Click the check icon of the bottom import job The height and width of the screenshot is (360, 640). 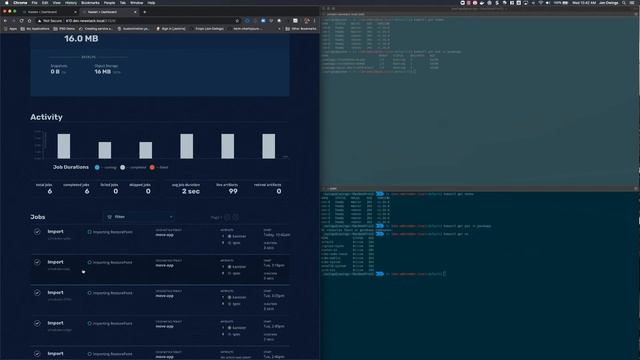37,354
